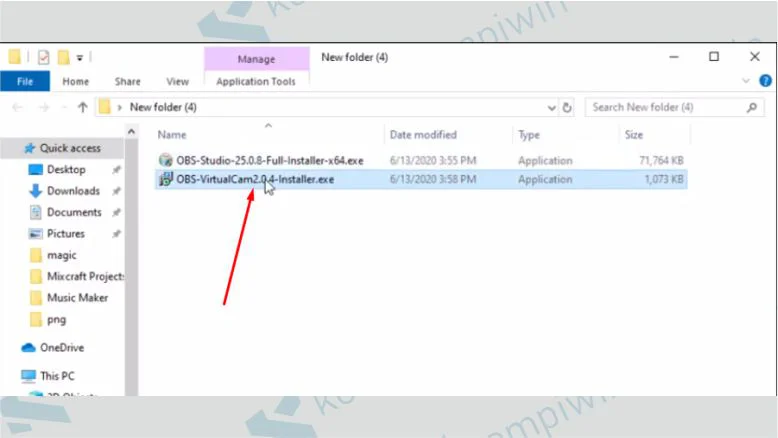Expand the ribbon with the chevron

point(747,81)
